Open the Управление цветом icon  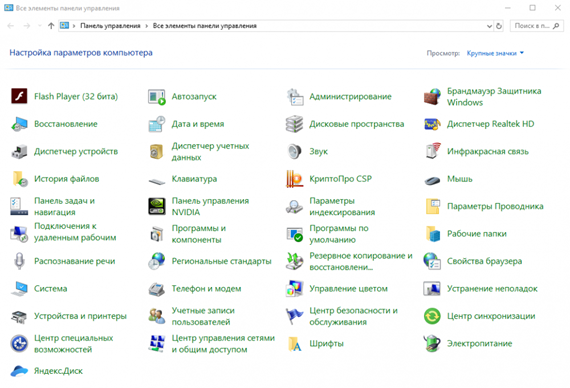(294, 288)
